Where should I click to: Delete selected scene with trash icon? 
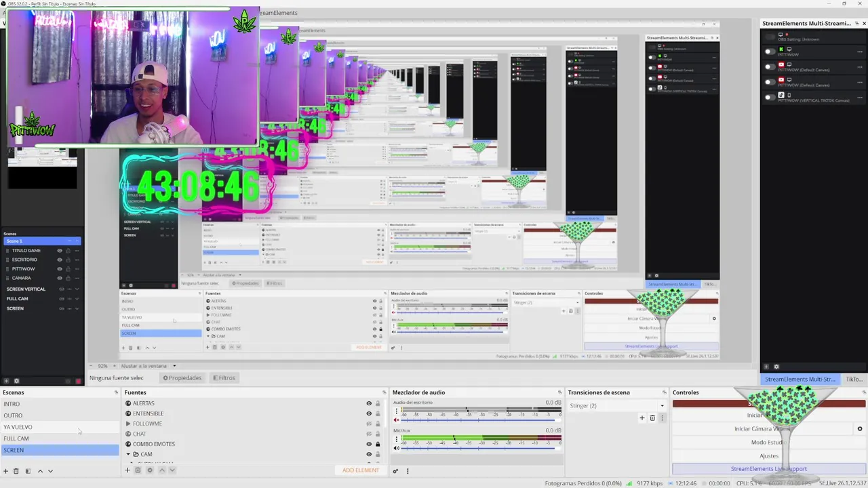pos(16,471)
